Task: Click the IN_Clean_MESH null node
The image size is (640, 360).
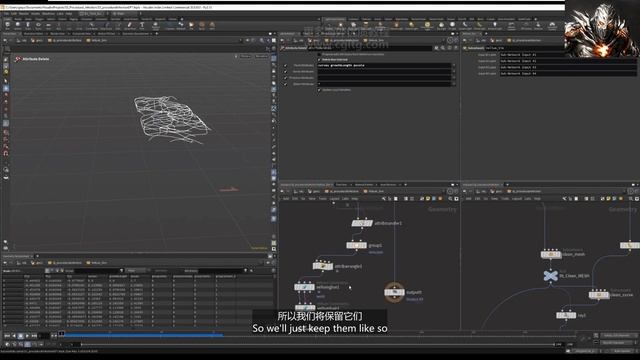Action: 550,276
